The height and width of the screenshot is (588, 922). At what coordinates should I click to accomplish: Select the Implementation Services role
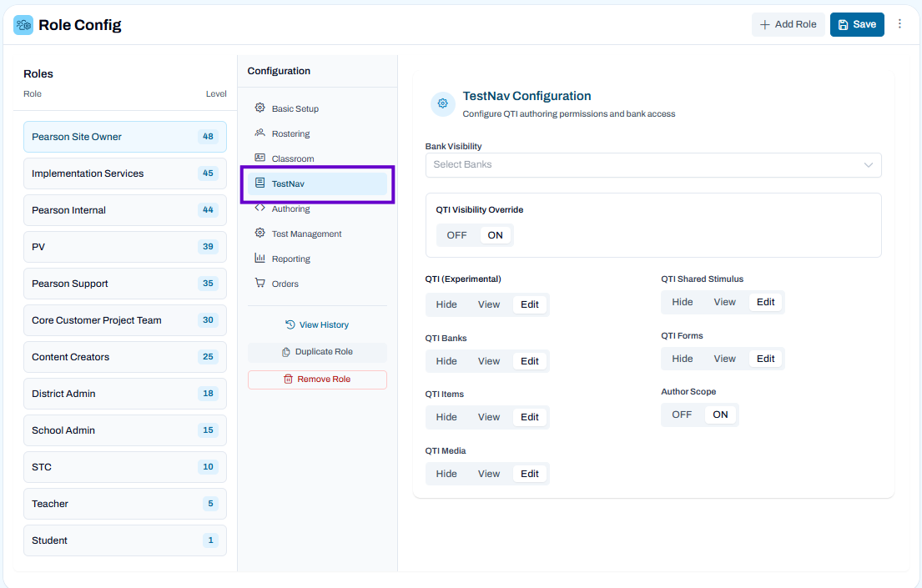click(x=124, y=173)
